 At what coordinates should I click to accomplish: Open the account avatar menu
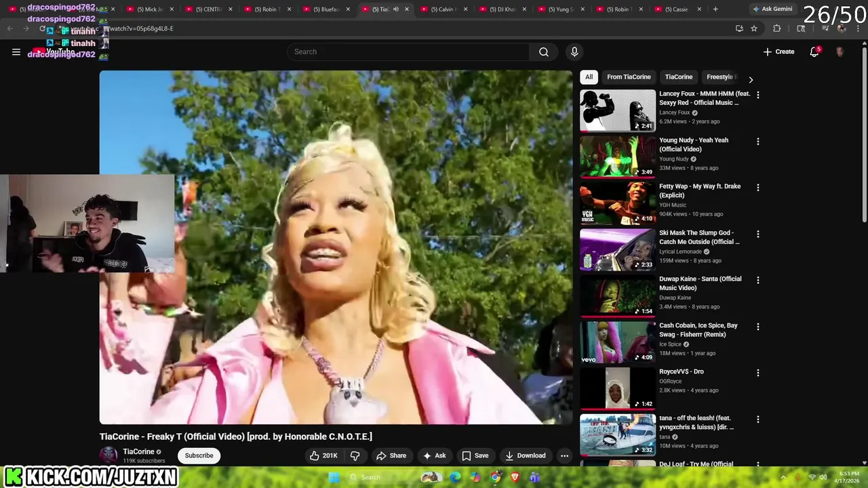pos(840,52)
